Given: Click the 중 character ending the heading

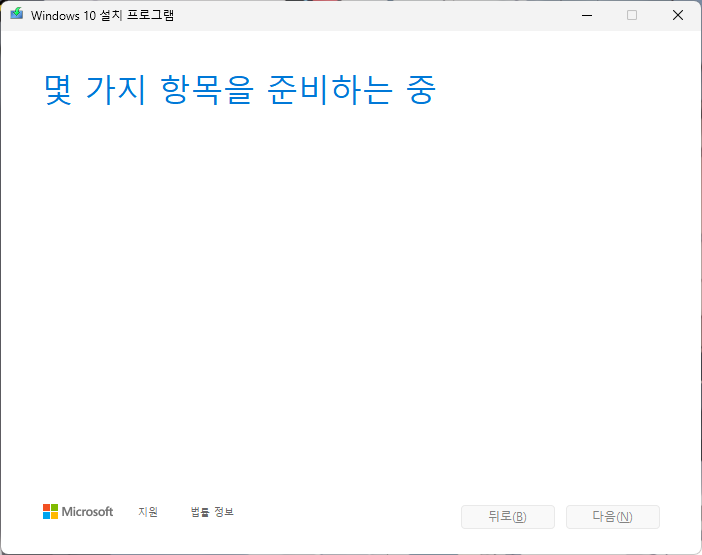Looking at the screenshot, I should coord(421,90).
